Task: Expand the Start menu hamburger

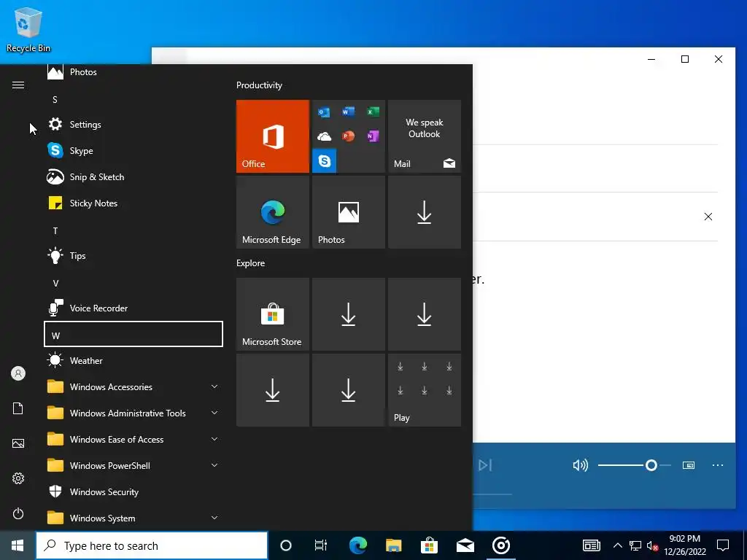Action: [x=18, y=85]
